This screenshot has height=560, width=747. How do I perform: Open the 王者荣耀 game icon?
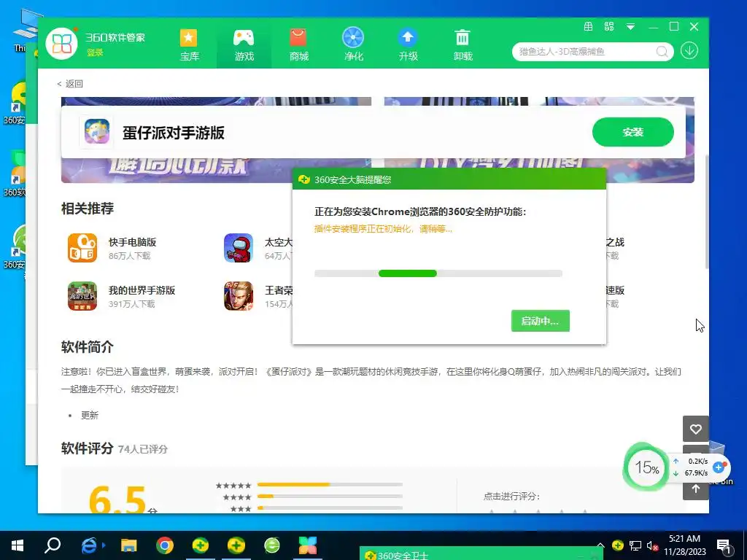(239, 296)
